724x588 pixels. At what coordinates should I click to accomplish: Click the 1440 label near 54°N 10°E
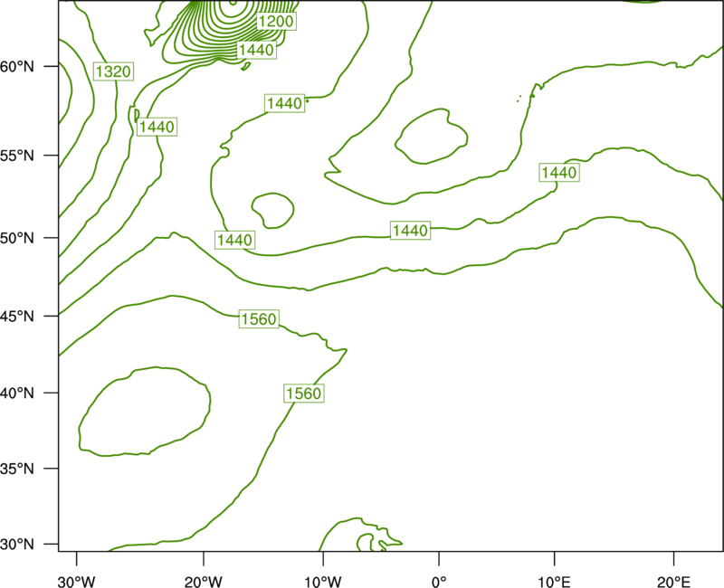tap(559, 173)
